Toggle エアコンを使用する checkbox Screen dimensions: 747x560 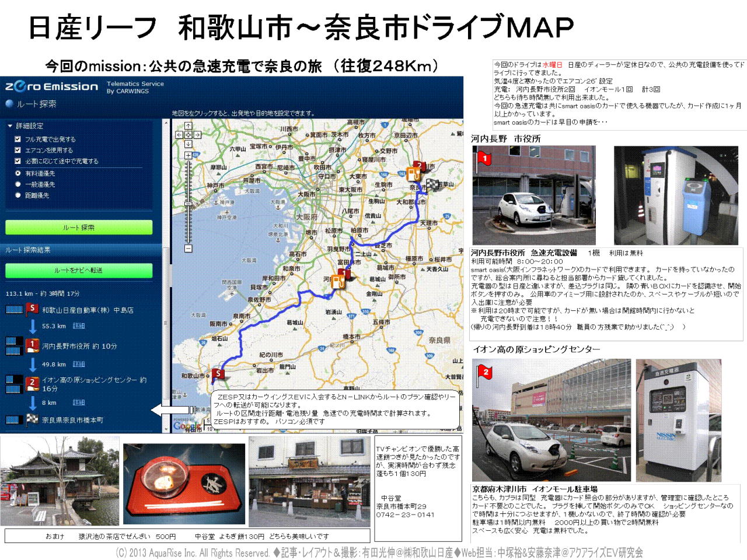[18, 150]
